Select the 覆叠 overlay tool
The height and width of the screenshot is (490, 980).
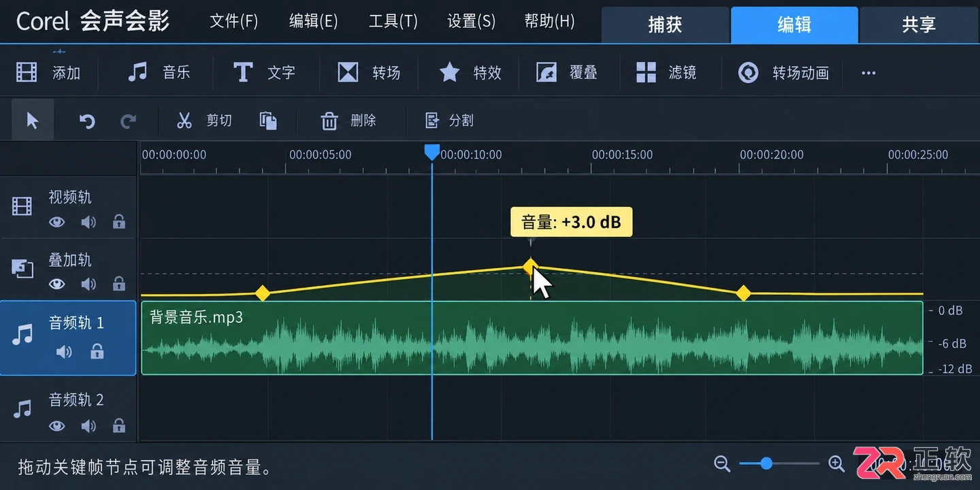click(x=546, y=72)
